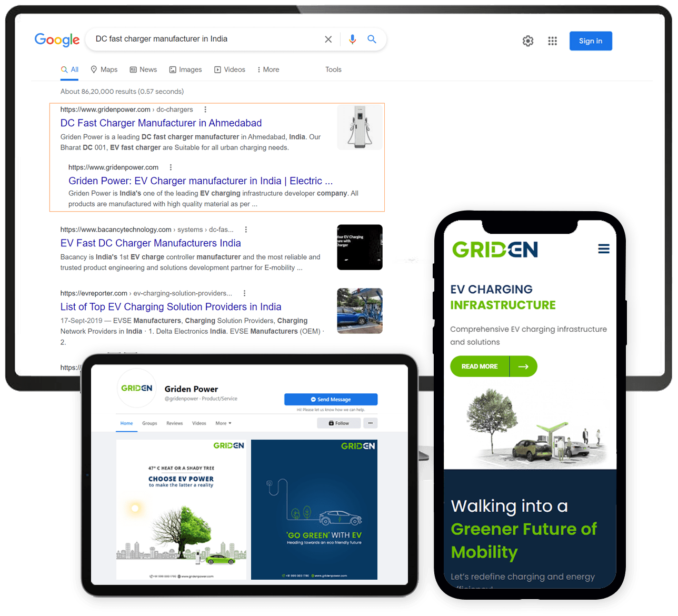Screen dimensions: 678x616
Task: Open the Go Green with EV post image
Action: click(314, 510)
